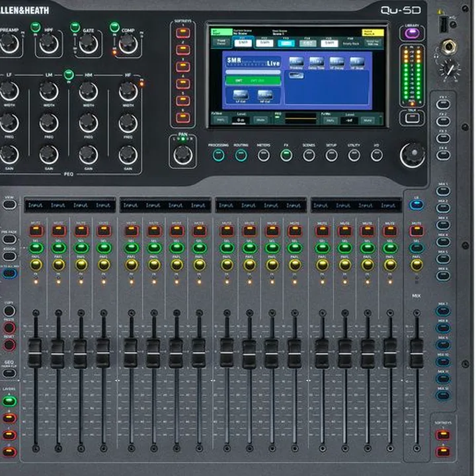Open the FX6 Empty Rack tab
This screenshot has width=476, height=476.
[x=351, y=42]
